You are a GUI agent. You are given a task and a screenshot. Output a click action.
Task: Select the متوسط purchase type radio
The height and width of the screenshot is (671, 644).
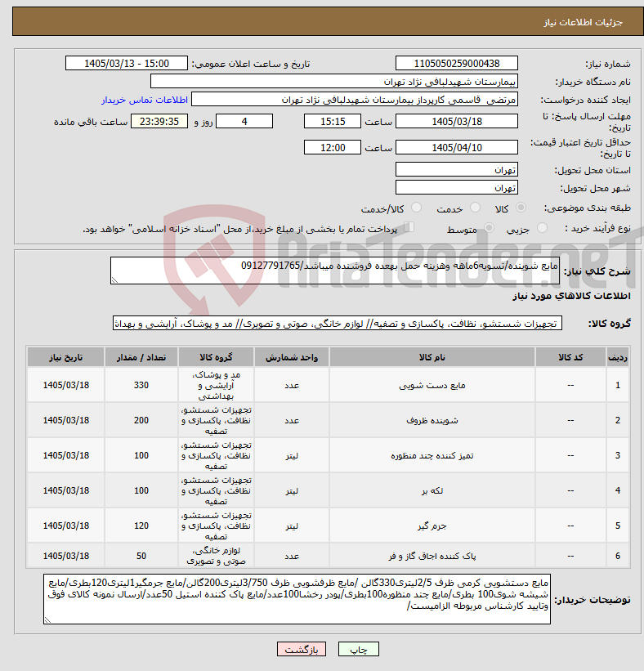[489, 228]
